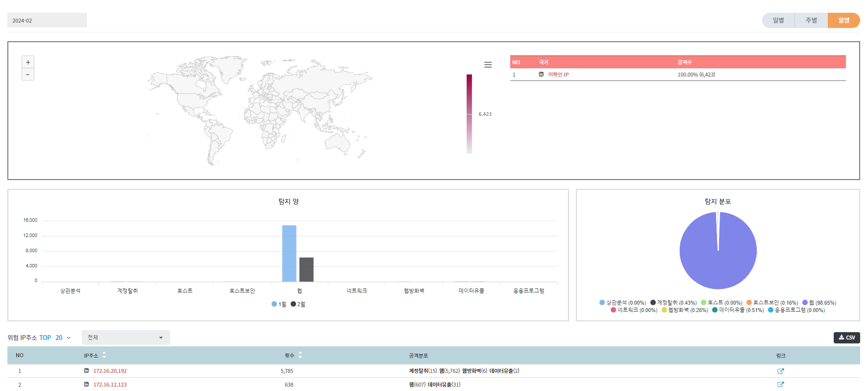Image resolution: width=868 pixels, height=391 pixels.
Task: Toggle the 1월 series in bar chart legend
Action: [x=279, y=304]
